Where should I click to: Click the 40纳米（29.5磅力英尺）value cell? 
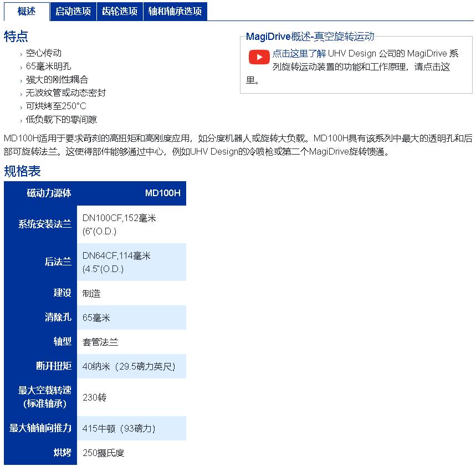pyautogui.click(x=131, y=366)
